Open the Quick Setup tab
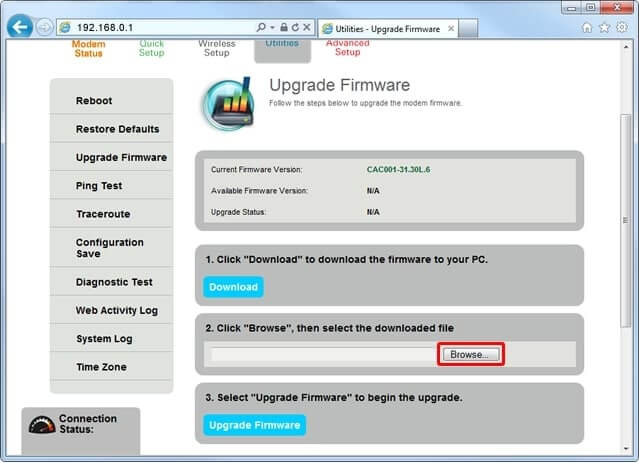Viewport: 639px width, 463px height. click(x=152, y=48)
